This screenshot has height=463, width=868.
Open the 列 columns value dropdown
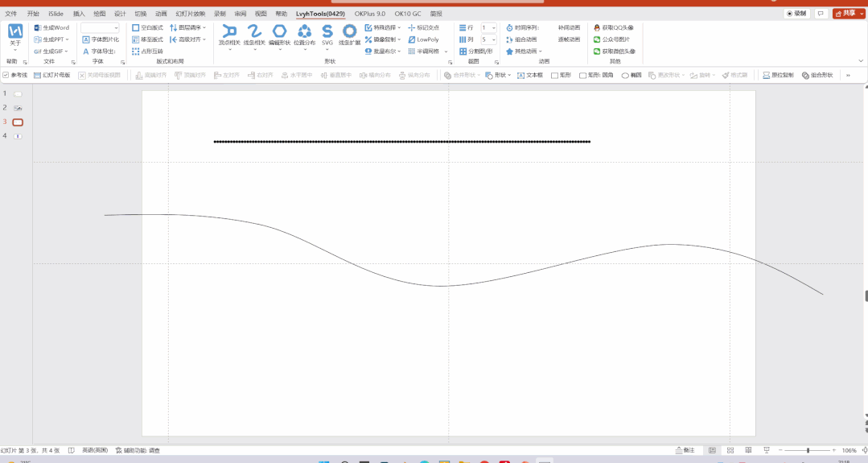click(493, 40)
